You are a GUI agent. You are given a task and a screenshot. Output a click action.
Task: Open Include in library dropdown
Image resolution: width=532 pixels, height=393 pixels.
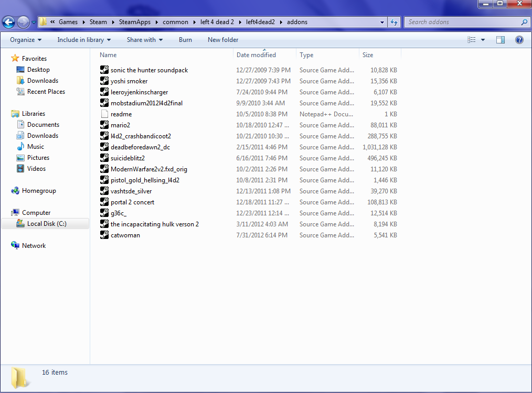point(84,40)
